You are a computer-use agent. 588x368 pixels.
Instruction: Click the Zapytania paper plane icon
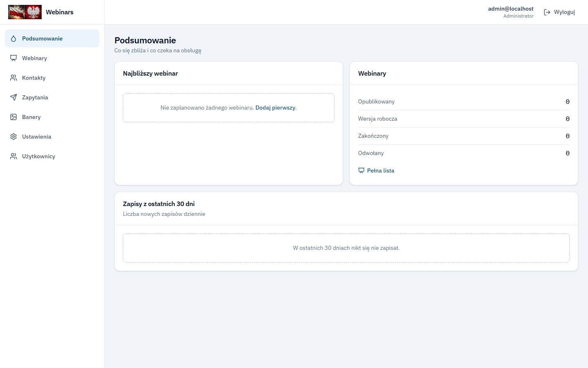13,97
